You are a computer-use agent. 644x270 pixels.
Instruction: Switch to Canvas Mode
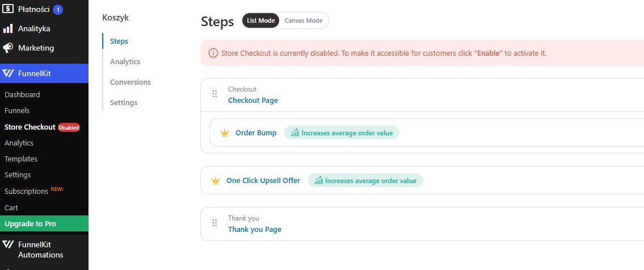[x=304, y=20]
